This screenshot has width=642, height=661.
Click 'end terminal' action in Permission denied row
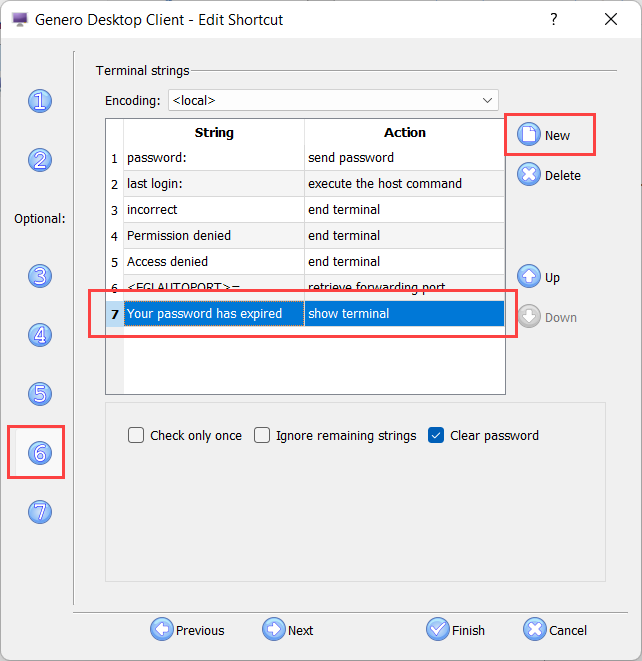pyautogui.click(x=404, y=236)
